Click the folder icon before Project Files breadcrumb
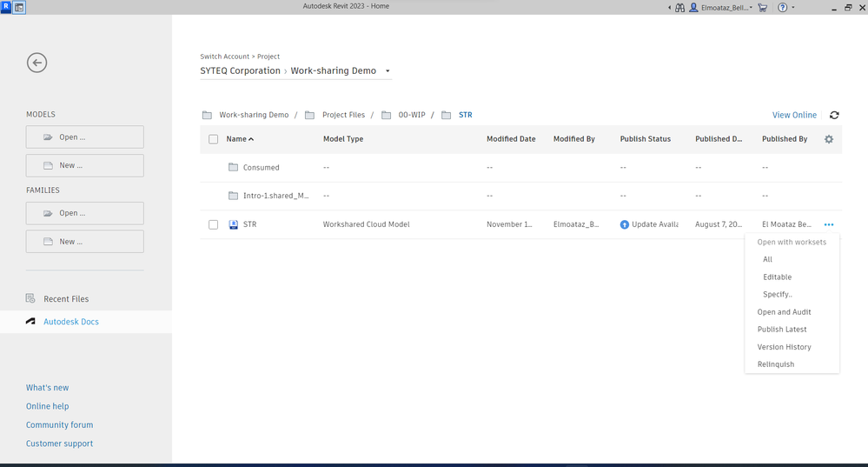868x467 pixels. pyautogui.click(x=309, y=115)
